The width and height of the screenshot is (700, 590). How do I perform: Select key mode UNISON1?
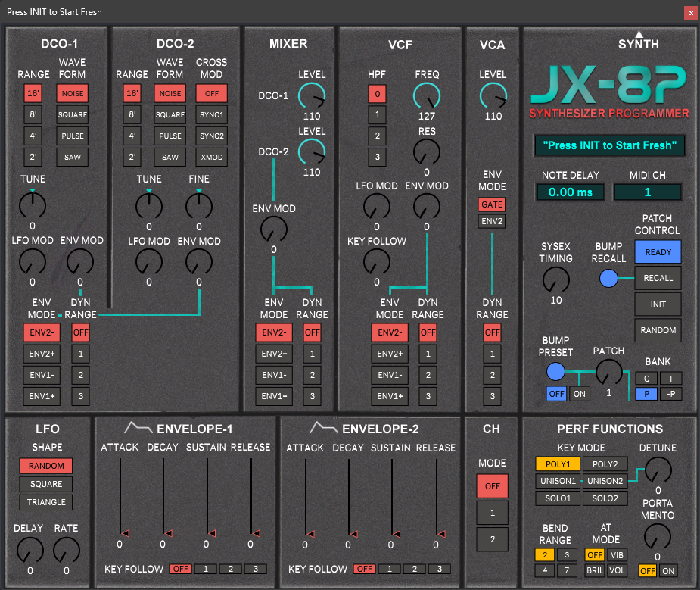tap(558, 481)
